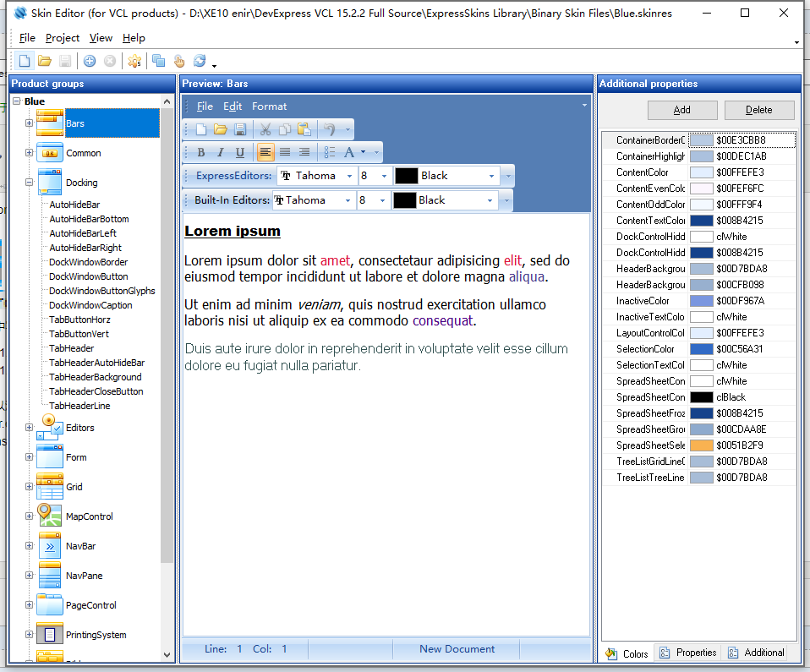Viewport: 810px width, 672px height.
Task: Open Built-In Editors Black color dropdown
Action: click(490, 200)
